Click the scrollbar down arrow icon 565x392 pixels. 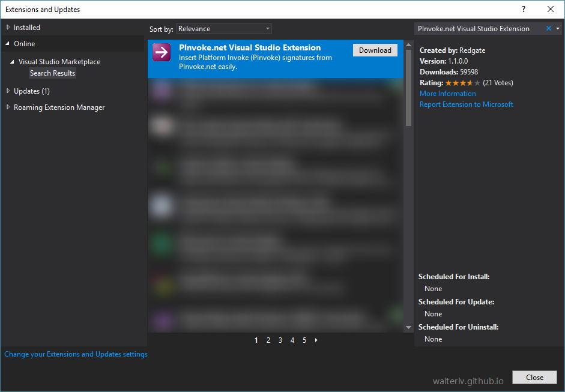point(408,327)
